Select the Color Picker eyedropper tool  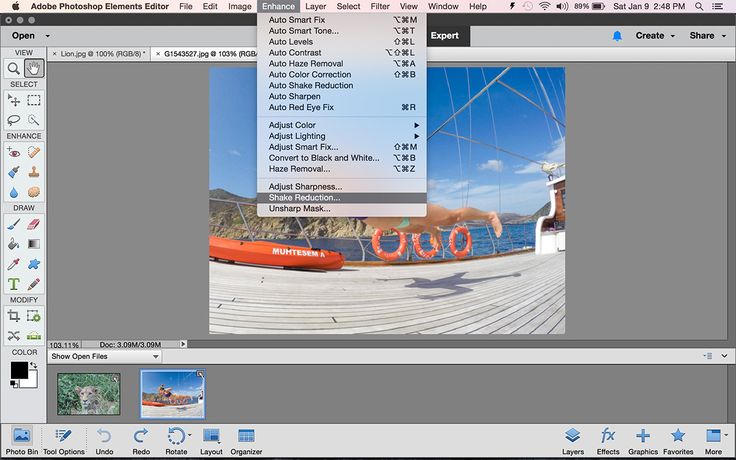[14, 264]
